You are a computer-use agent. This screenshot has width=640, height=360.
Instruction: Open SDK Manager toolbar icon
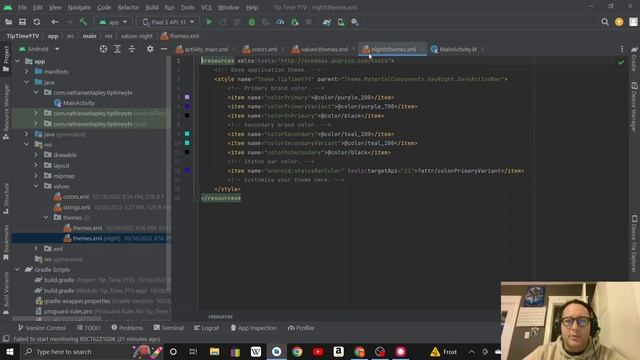[x=355, y=22]
